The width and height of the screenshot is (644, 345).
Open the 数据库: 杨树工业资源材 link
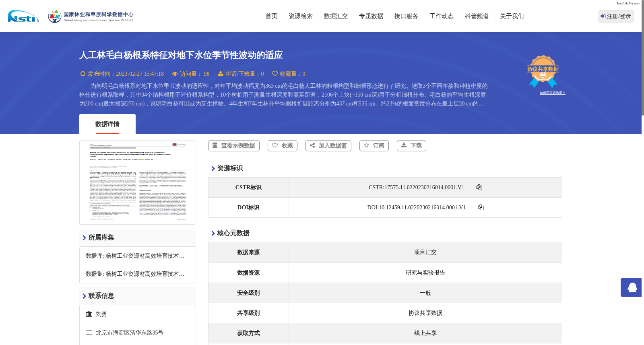tap(135, 256)
